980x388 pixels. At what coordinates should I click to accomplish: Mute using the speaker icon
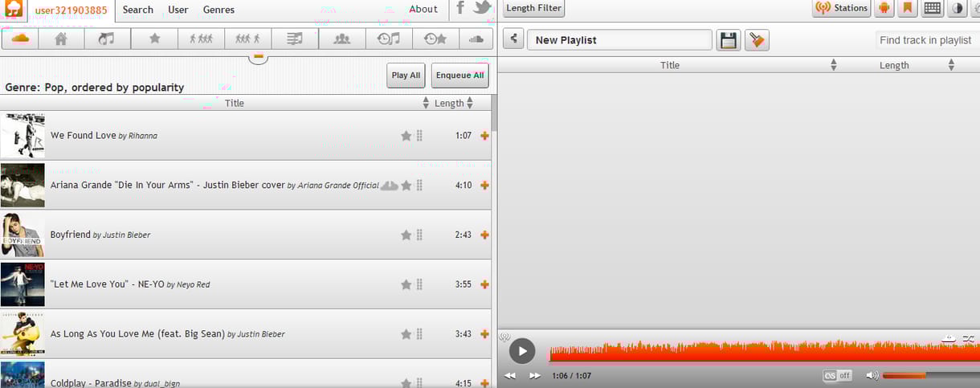[x=872, y=375]
